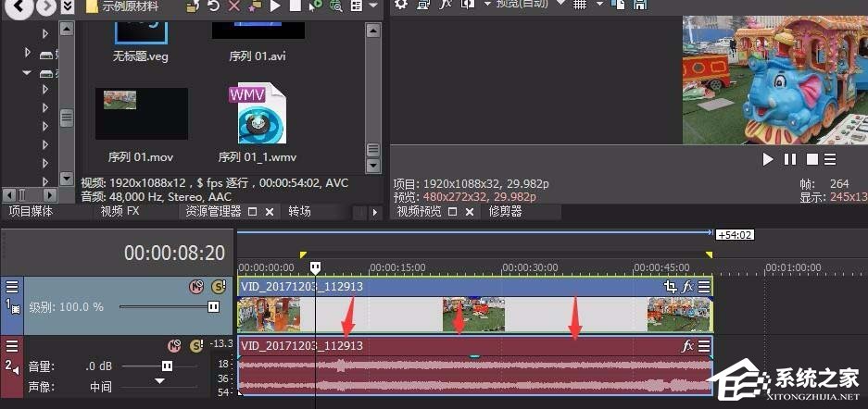
Task: Adjust the audio track volume slider
Action: pos(167,366)
